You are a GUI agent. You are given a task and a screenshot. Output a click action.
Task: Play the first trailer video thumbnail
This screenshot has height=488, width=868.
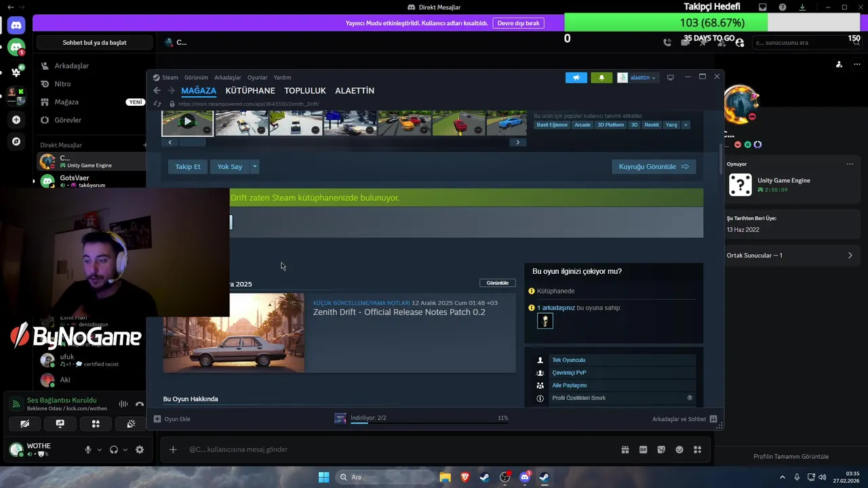[x=187, y=122]
